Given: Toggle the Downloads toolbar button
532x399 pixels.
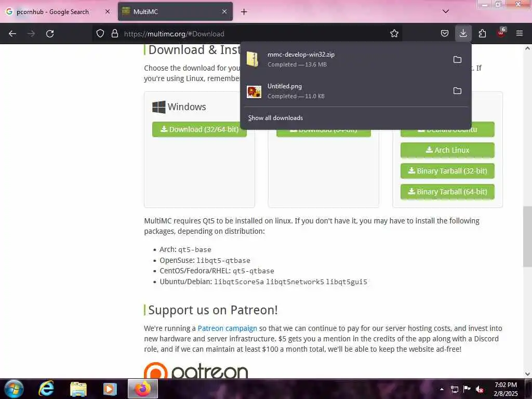Looking at the screenshot, I should [x=463, y=34].
